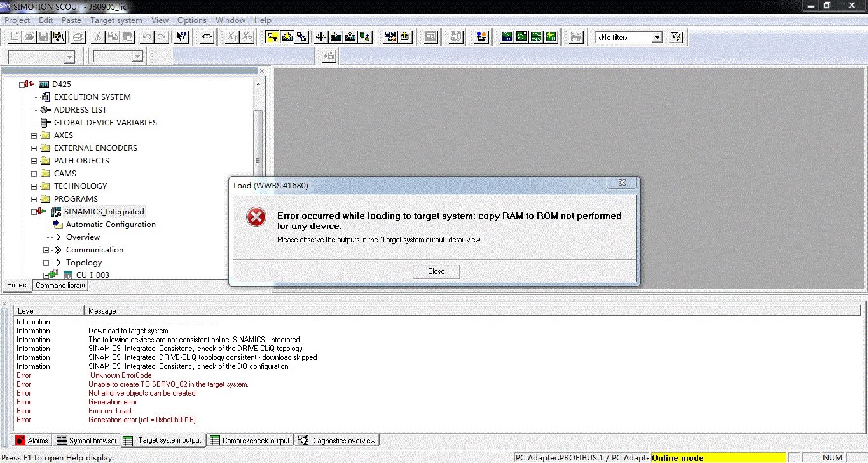Click the Save project toolbar icon
The width and height of the screenshot is (868, 463).
(x=44, y=37)
